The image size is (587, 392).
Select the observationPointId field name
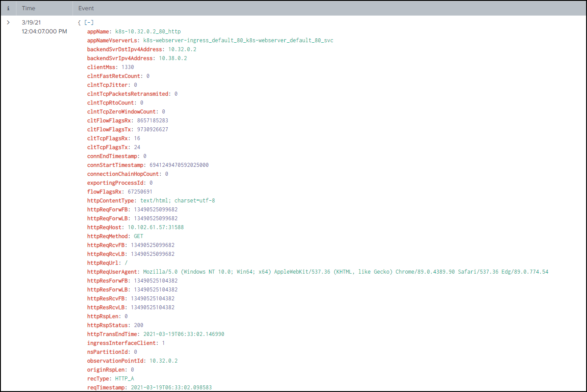(115, 361)
